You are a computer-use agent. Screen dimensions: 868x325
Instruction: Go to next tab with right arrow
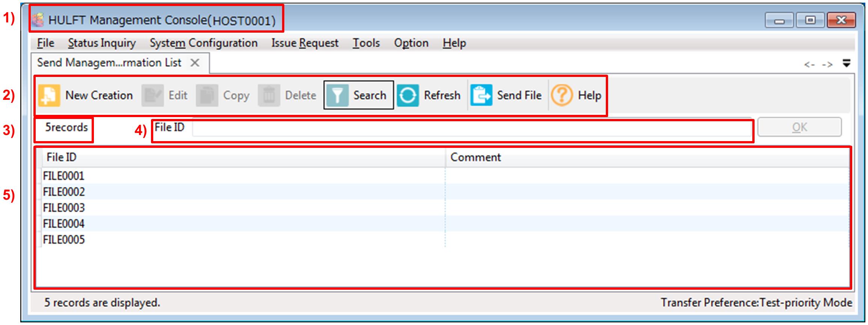(x=827, y=65)
